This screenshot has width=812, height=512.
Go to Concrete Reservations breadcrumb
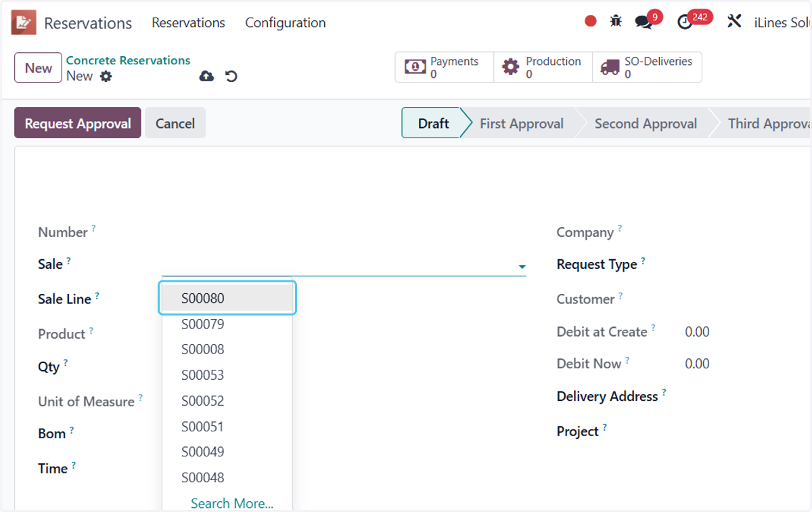(129, 60)
